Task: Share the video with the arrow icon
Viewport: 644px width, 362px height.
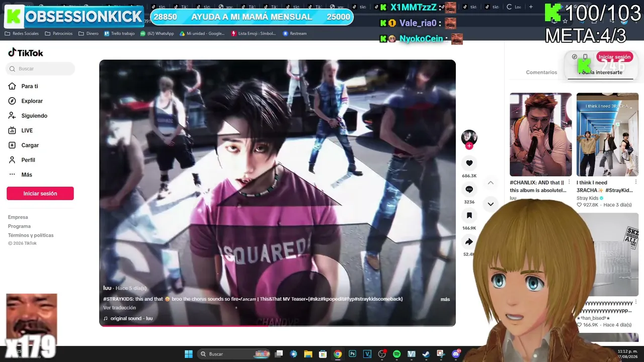Action: 469,242
